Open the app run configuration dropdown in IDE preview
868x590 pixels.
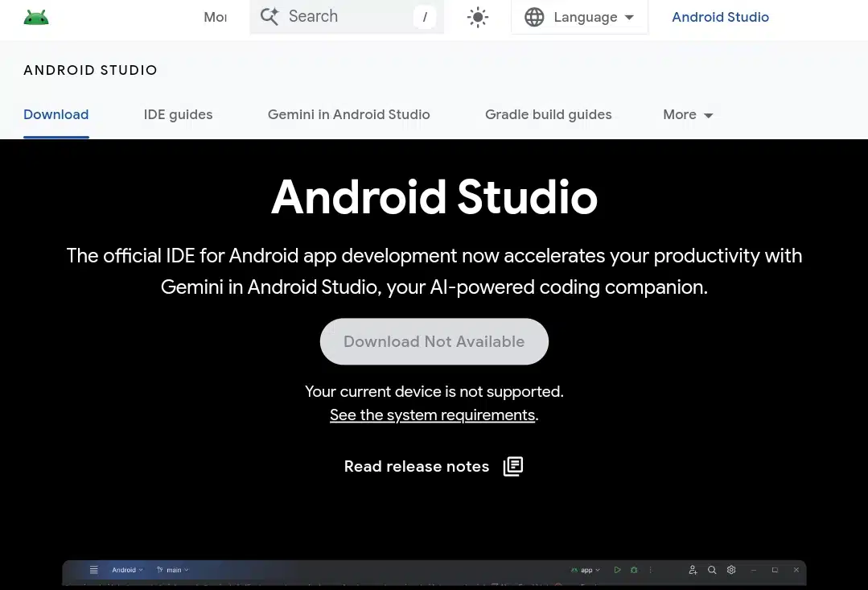coord(586,570)
